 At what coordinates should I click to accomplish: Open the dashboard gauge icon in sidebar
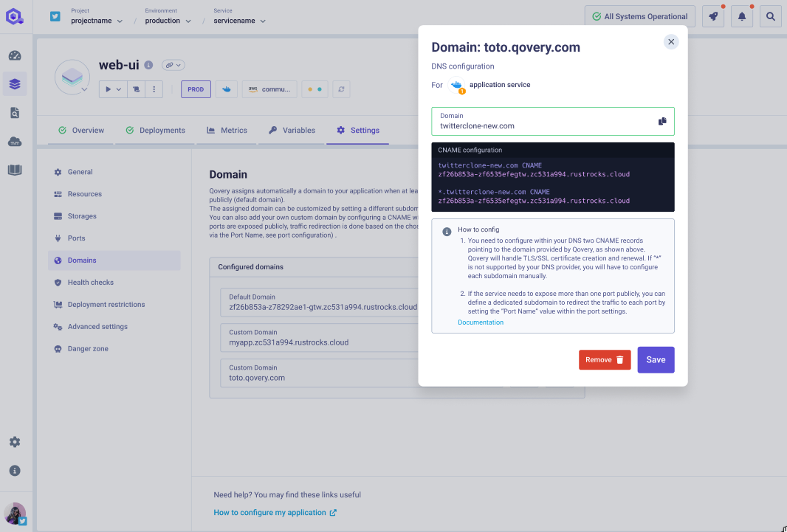tap(15, 55)
